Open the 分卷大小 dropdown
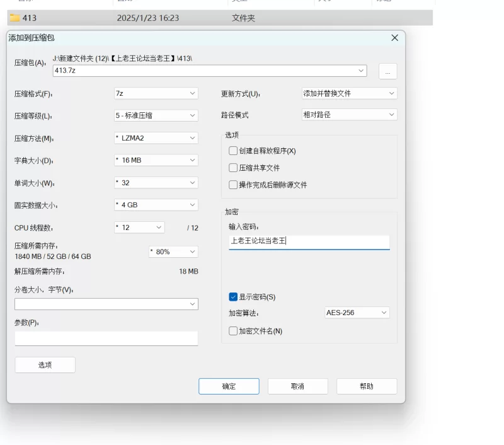The height and width of the screenshot is (445, 504). click(x=106, y=304)
